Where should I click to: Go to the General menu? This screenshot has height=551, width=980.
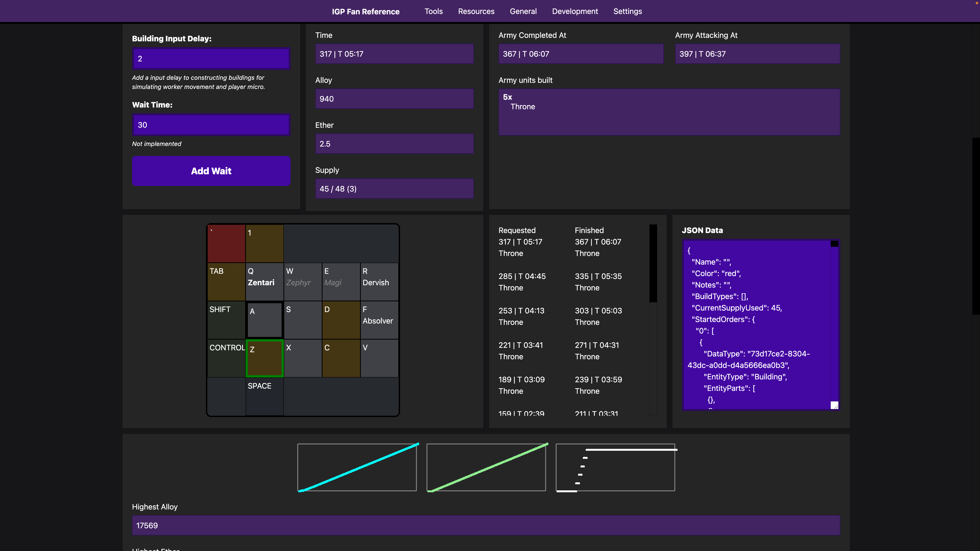(523, 11)
